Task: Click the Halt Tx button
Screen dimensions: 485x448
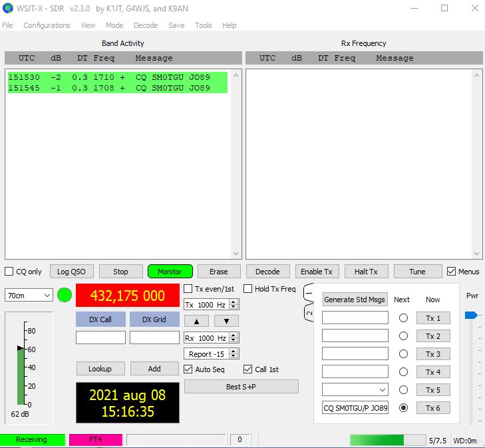Action: pyautogui.click(x=366, y=272)
